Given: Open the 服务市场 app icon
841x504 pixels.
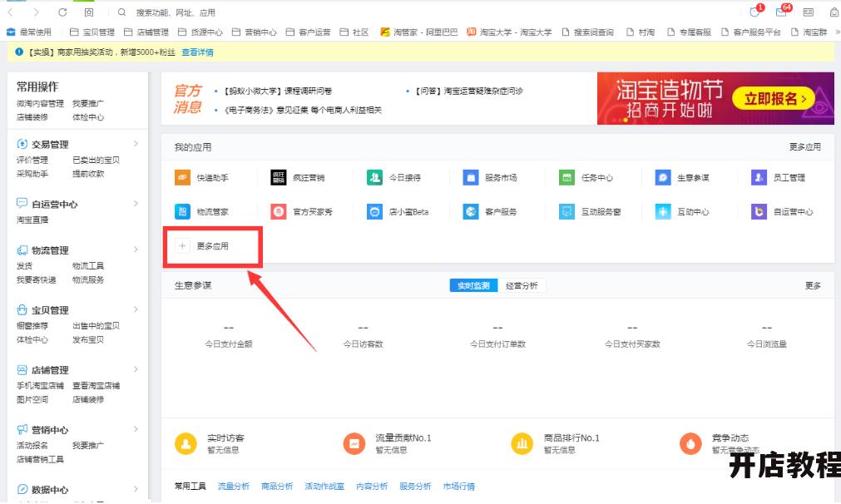Looking at the screenshot, I should [470, 177].
